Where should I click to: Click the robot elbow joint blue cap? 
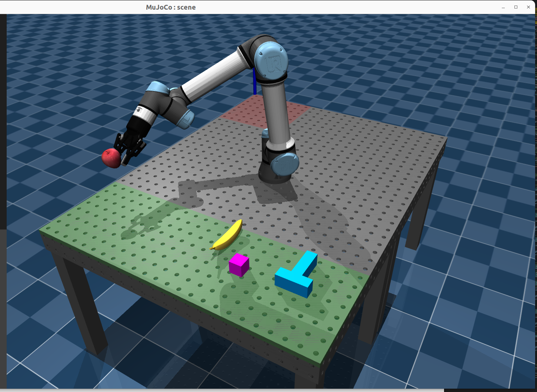(157, 87)
